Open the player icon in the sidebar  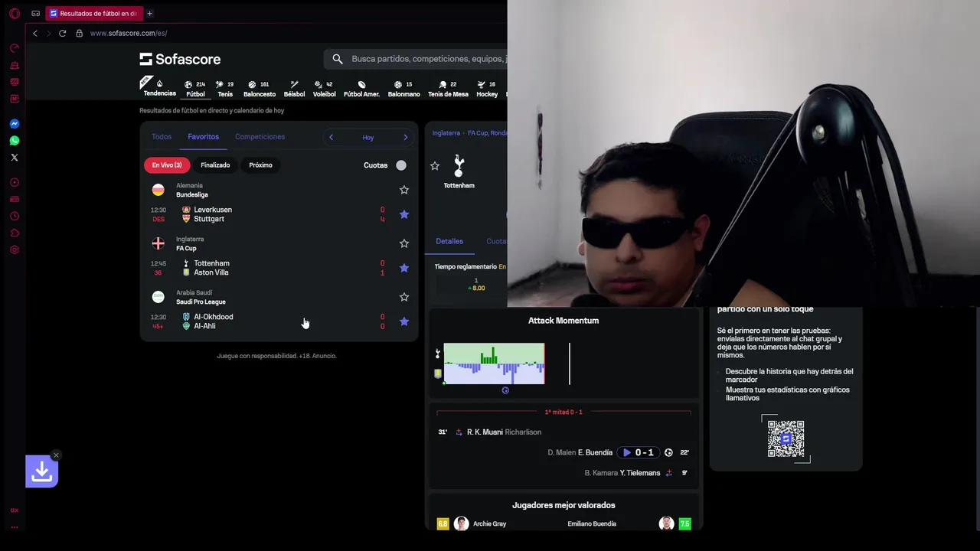pyautogui.click(x=15, y=182)
